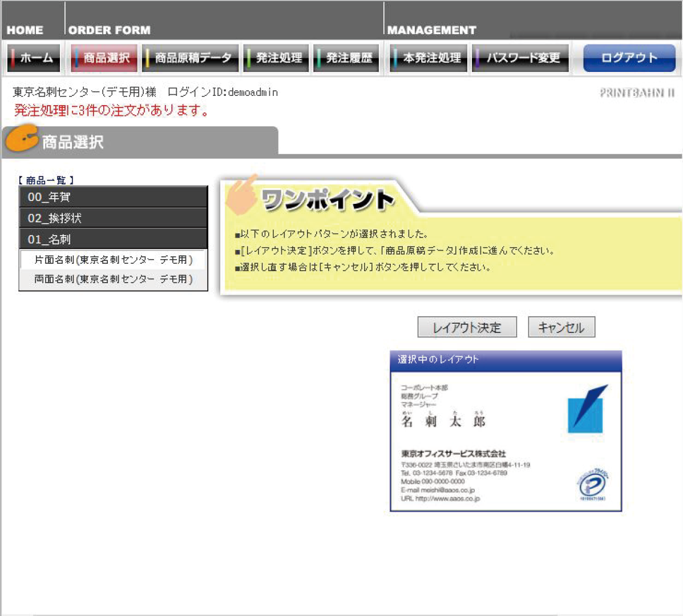The width and height of the screenshot is (683, 616).
Task: Click the PRINTBAHN II logo
Action: point(637,92)
